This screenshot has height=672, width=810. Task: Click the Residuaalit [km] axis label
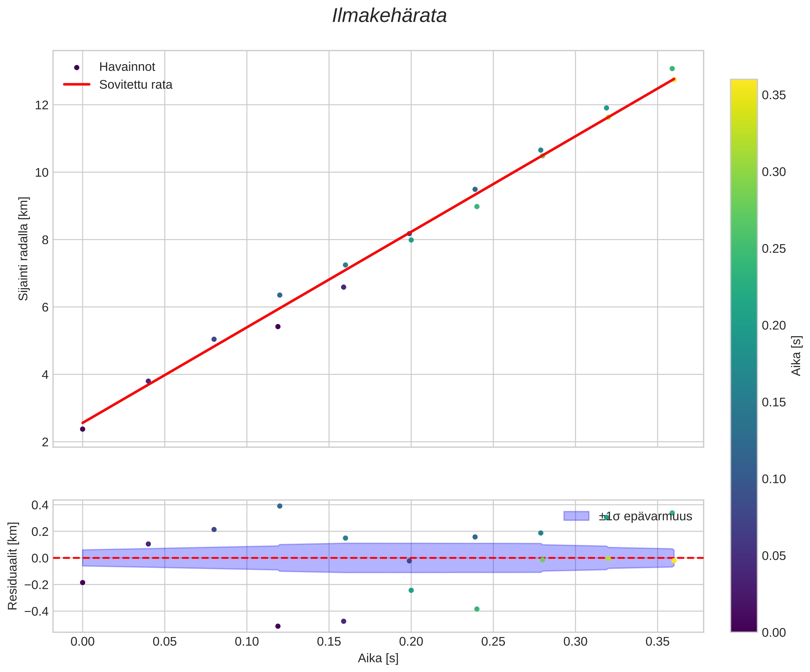13,566
